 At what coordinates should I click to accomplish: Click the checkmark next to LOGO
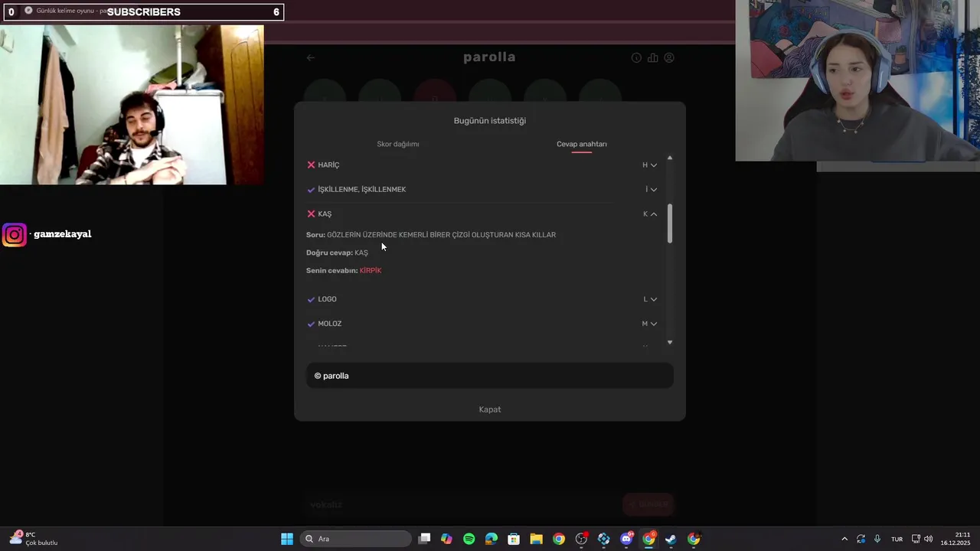point(311,299)
